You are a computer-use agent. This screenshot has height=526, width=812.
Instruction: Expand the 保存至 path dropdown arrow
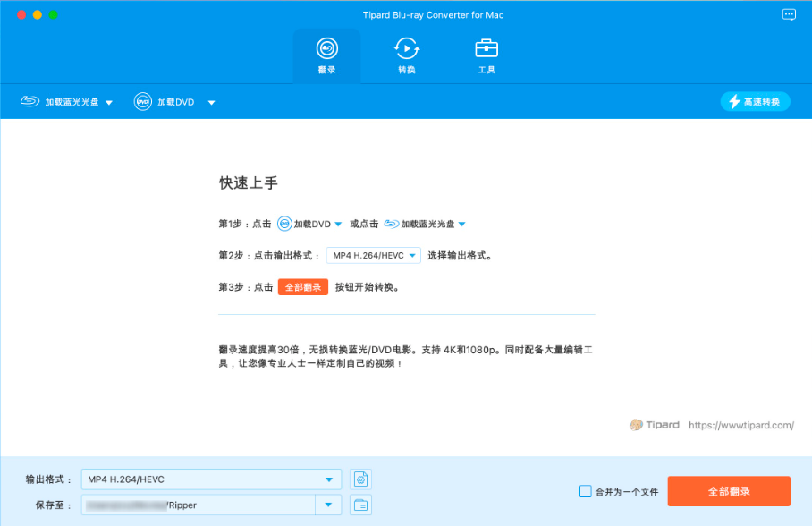328,505
